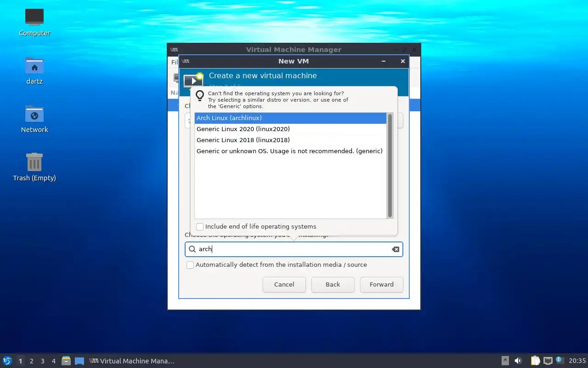Click the lightbulb hint icon
The height and width of the screenshot is (368, 588).
(200, 96)
